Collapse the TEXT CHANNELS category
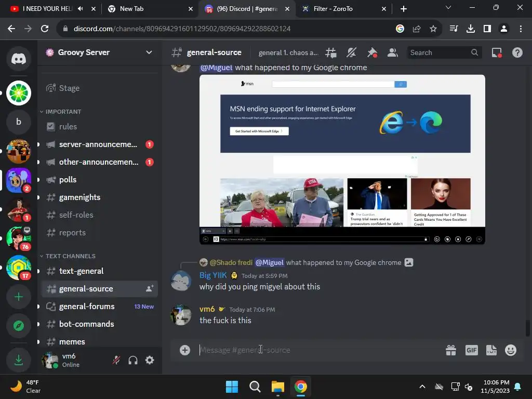The height and width of the screenshot is (399, 532). point(68,256)
